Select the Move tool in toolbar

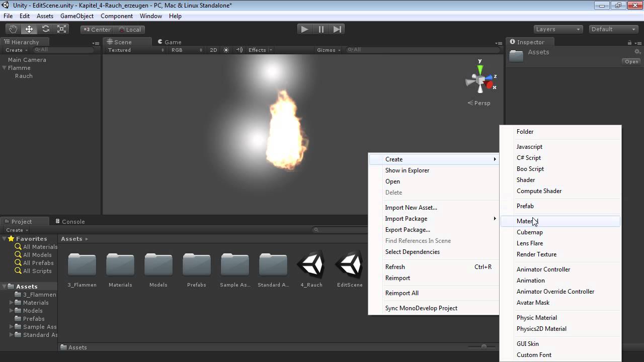29,29
